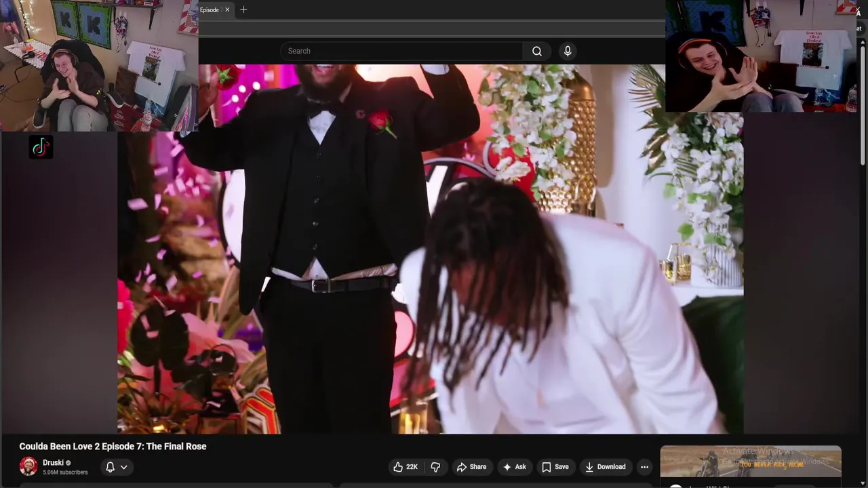The width and height of the screenshot is (868, 488).
Task: Close the Episode browser tab
Action: (x=227, y=9)
